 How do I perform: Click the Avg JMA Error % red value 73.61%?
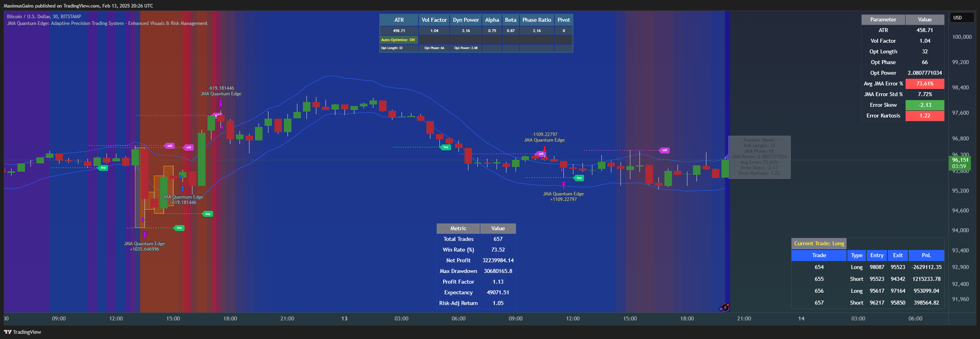(x=925, y=84)
